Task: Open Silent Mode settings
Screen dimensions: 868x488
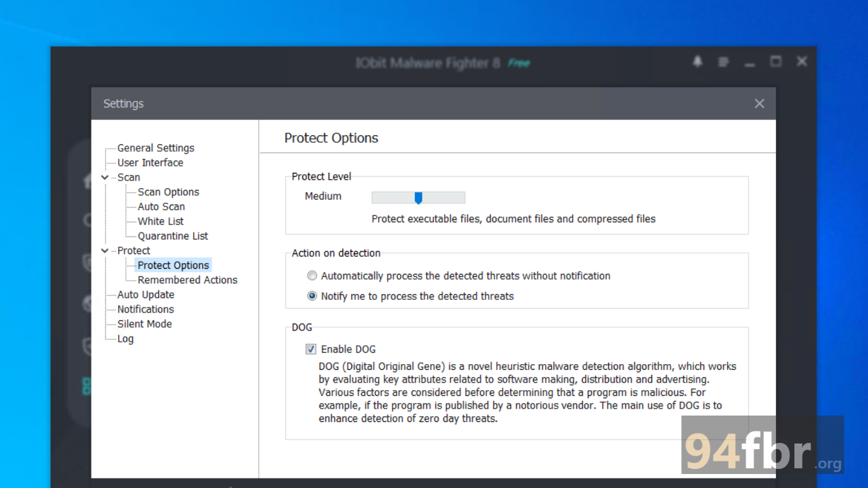Action: click(144, 323)
